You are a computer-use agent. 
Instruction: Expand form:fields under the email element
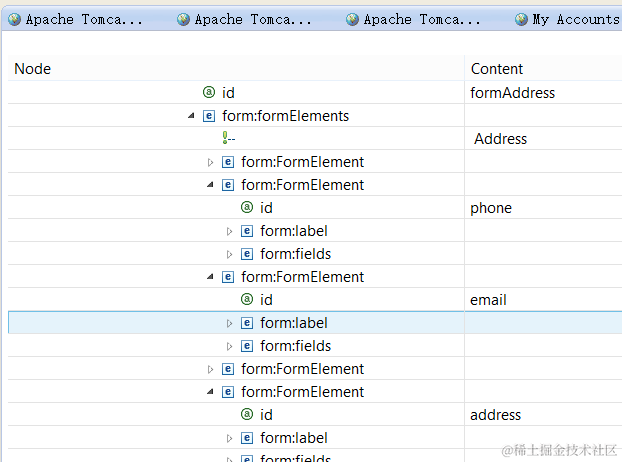coord(229,346)
